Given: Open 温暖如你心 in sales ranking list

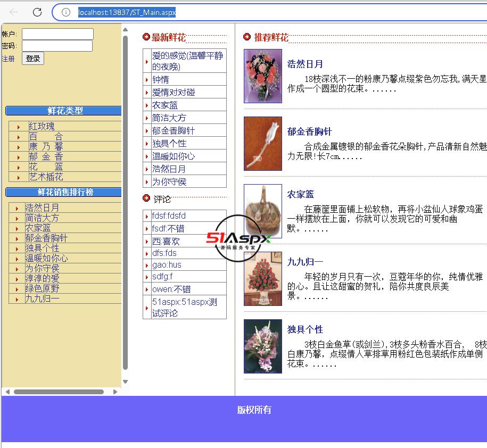Looking at the screenshot, I should point(46,258).
